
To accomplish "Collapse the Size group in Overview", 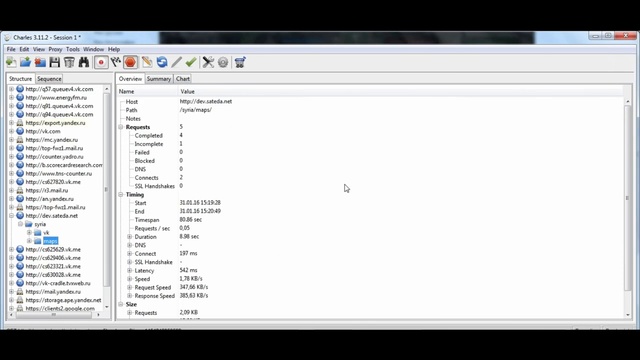I will (x=121, y=304).
